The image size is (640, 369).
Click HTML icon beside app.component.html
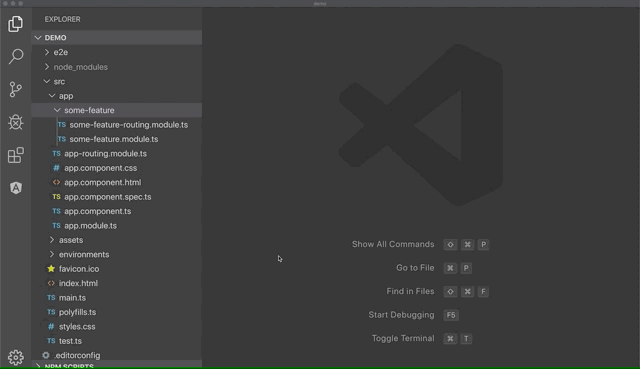(56, 182)
